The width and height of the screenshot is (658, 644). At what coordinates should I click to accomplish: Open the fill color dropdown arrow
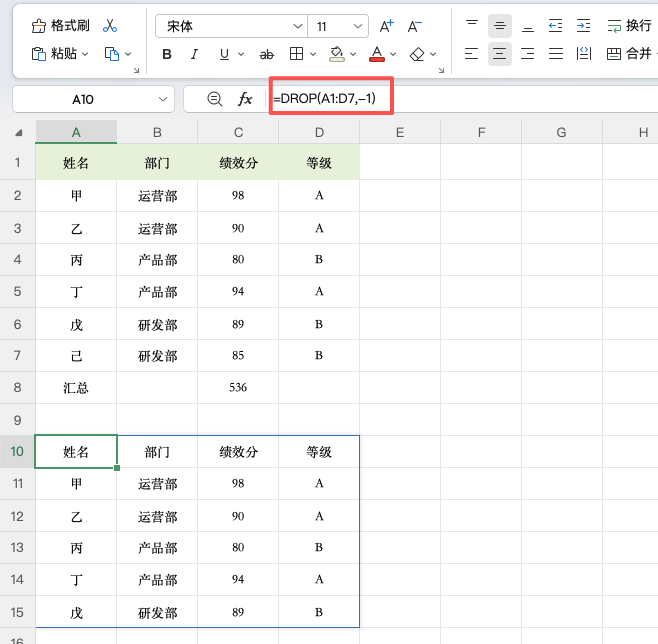coord(353,54)
